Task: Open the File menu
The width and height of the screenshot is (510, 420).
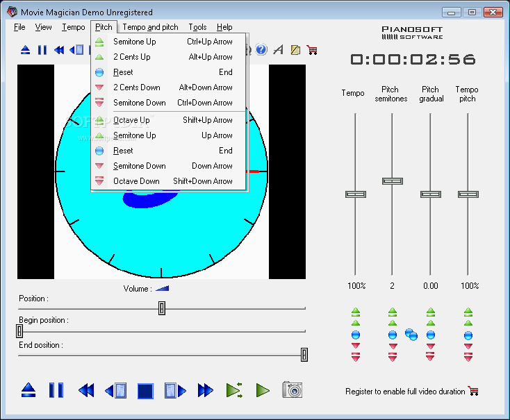Action: pyautogui.click(x=19, y=27)
